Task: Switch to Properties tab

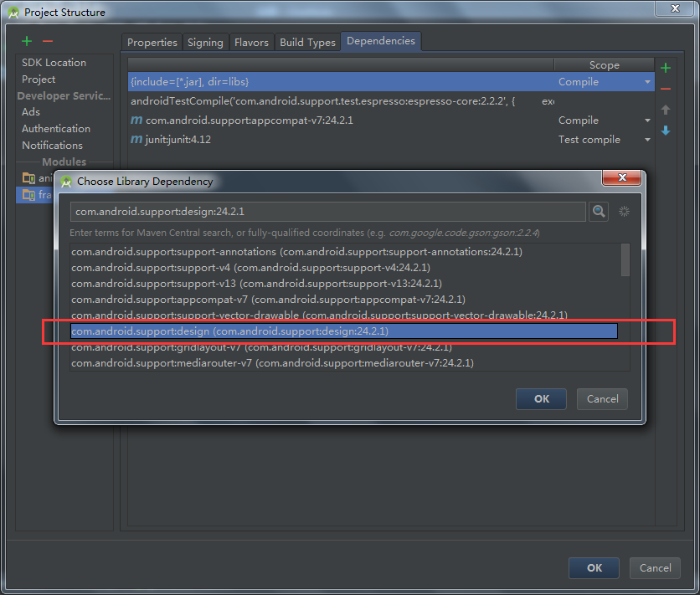Action: tap(152, 43)
